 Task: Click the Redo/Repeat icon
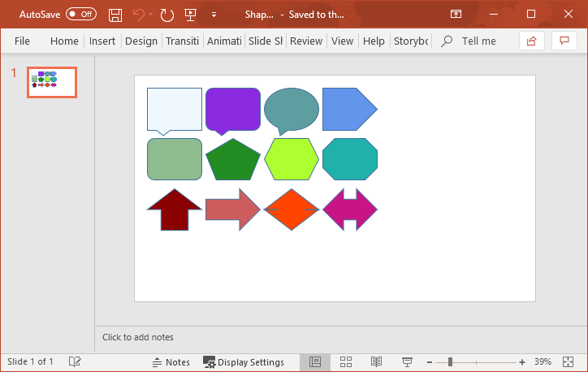167,15
